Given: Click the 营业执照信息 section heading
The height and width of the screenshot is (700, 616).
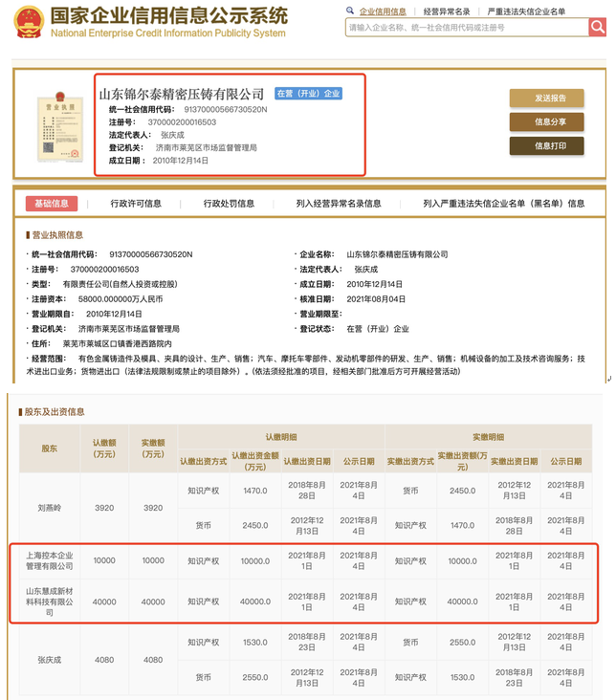Looking at the screenshot, I should 57,235.
